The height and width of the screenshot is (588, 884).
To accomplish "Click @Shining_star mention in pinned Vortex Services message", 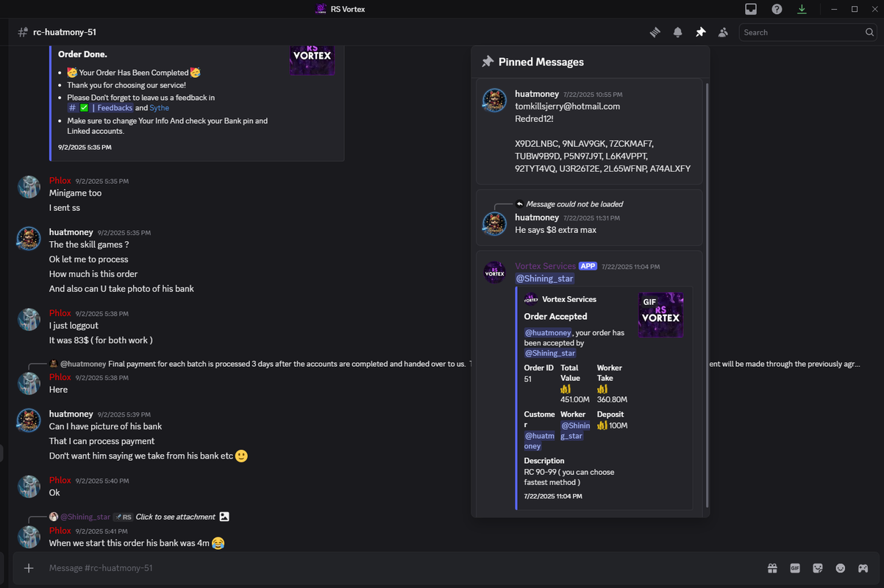I will coord(545,279).
